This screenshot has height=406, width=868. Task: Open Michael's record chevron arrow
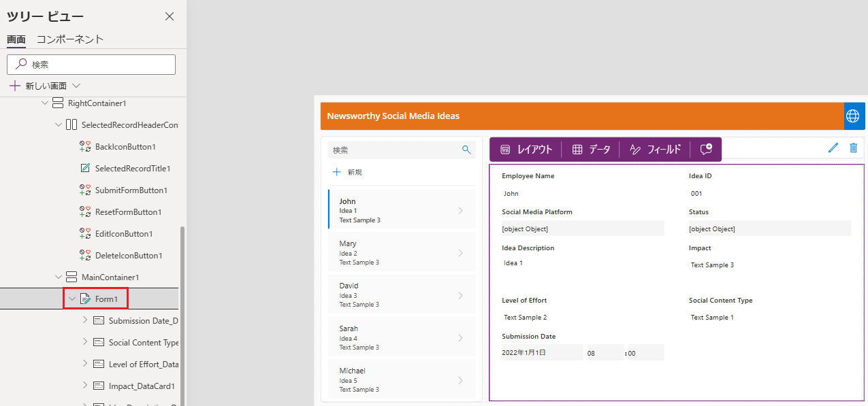460,380
